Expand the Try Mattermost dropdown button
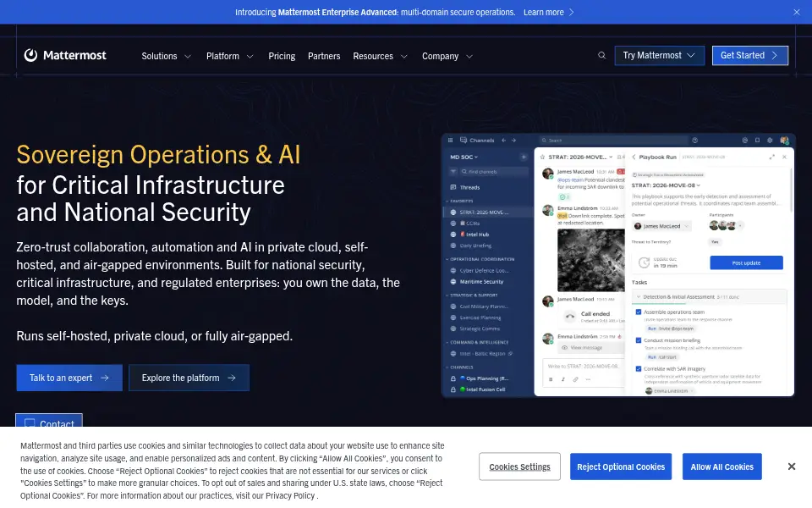 coord(659,56)
